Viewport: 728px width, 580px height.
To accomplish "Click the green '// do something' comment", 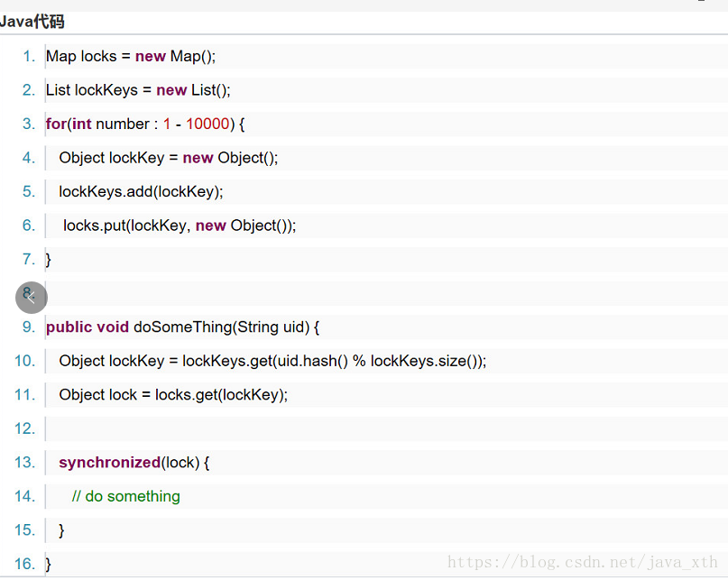I will [126, 496].
